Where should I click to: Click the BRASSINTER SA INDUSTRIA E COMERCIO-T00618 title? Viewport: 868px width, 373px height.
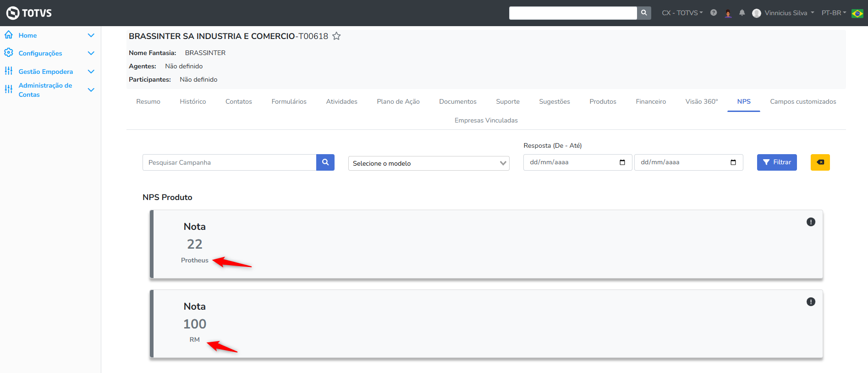[x=228, y=36]
